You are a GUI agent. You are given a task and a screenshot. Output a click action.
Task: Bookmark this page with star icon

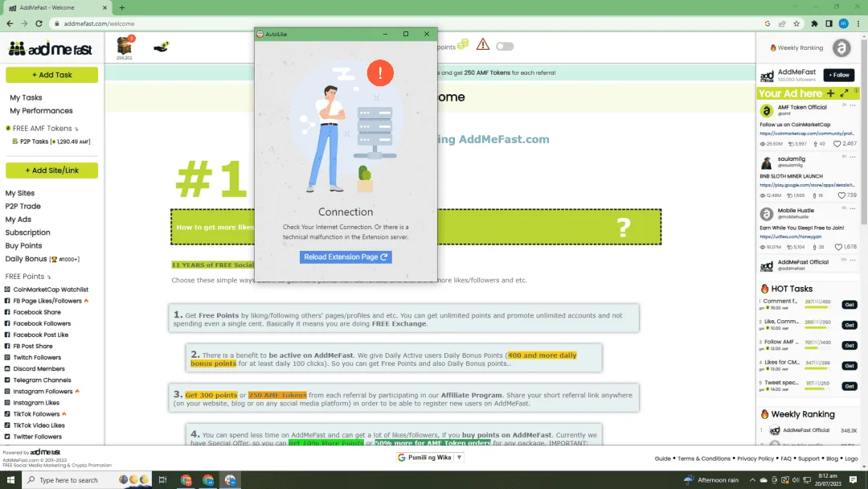coord(796,23)
